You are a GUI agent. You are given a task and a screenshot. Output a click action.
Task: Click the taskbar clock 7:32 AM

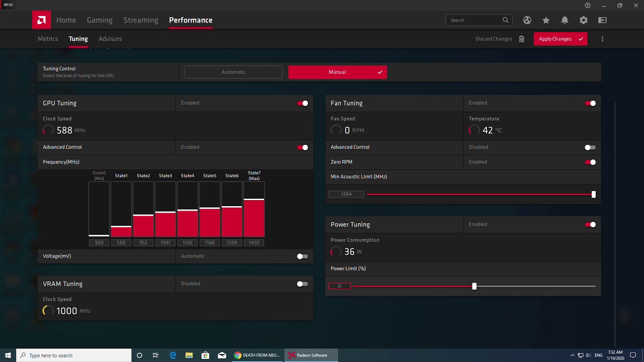click(x=614, y=355)
